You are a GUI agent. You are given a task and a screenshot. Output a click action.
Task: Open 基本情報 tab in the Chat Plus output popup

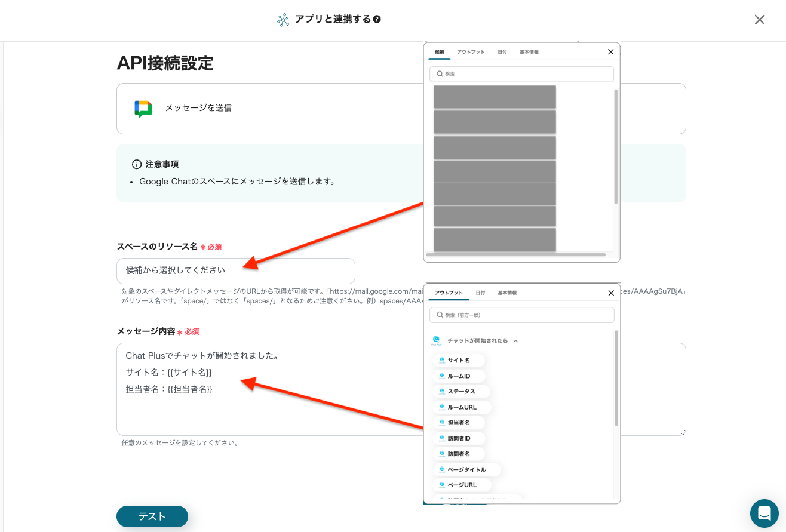click(x=507, y=293)
